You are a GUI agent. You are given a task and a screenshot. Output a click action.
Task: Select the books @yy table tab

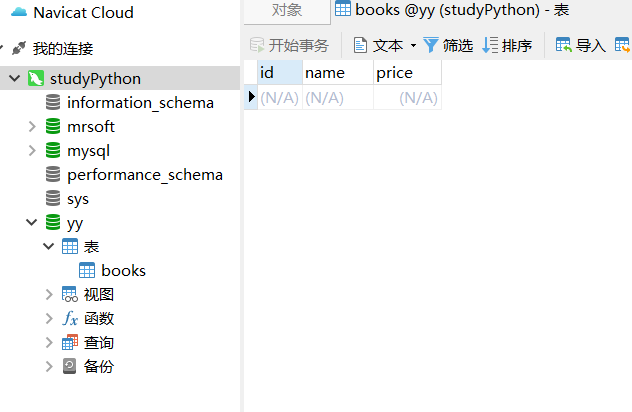(x=452, y=10)
